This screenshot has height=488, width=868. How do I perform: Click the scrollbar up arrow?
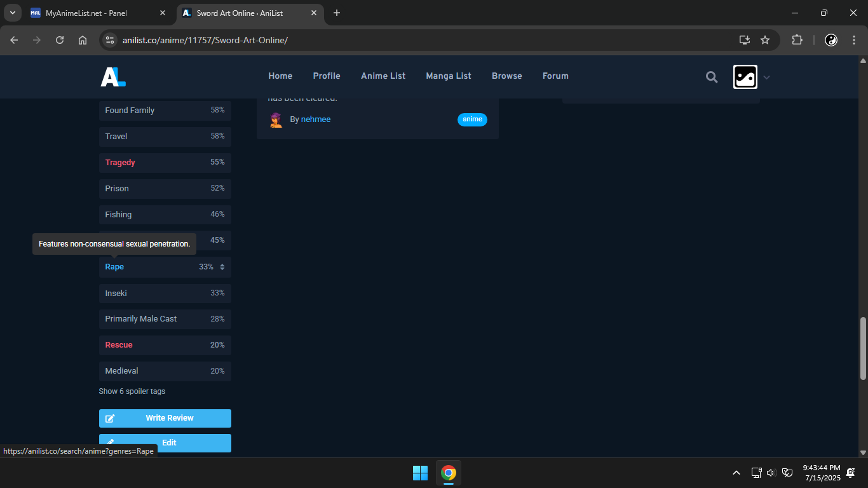coord(863,61)
